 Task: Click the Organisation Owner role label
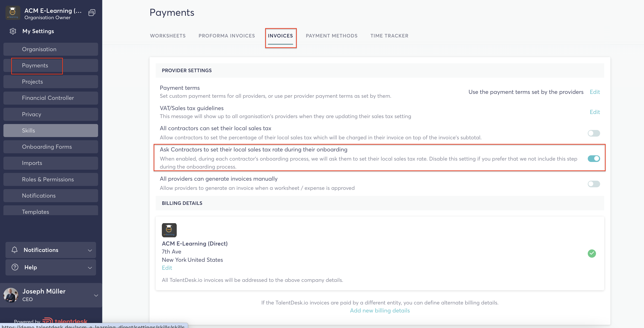pyautogui.click(x=47, y=18)
